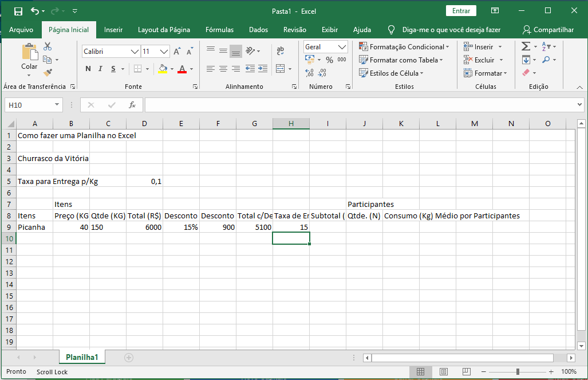Click the save icon in title bar
Screen dimensions: 588x380
[18, 11]
